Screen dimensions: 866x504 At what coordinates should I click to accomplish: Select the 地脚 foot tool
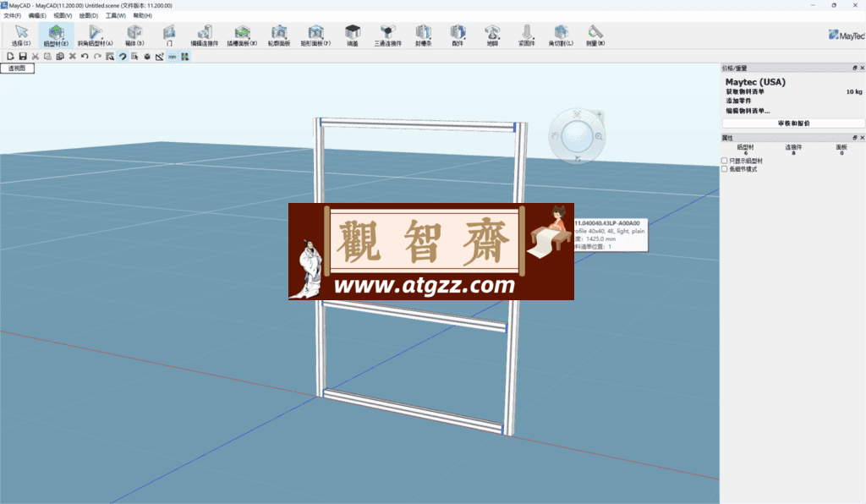point(492,36)
